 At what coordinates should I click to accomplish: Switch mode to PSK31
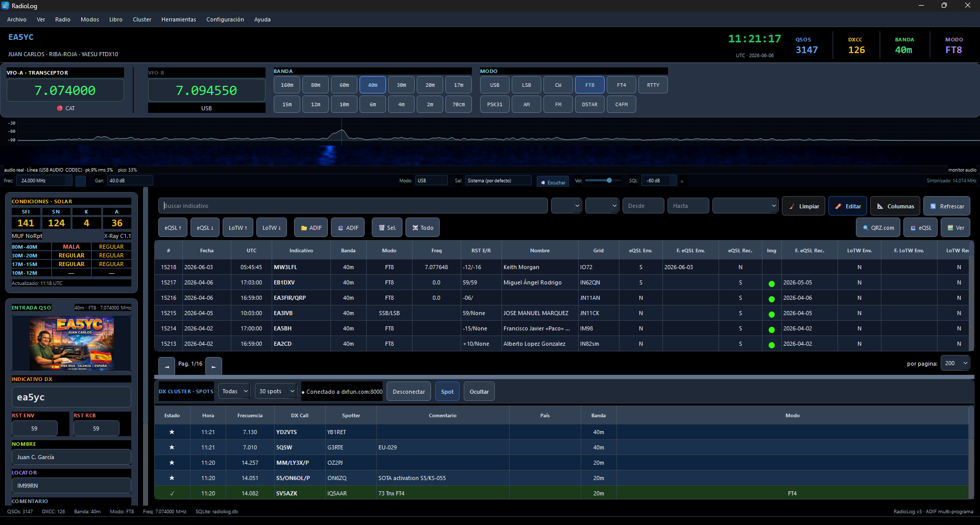click(495, 104)
